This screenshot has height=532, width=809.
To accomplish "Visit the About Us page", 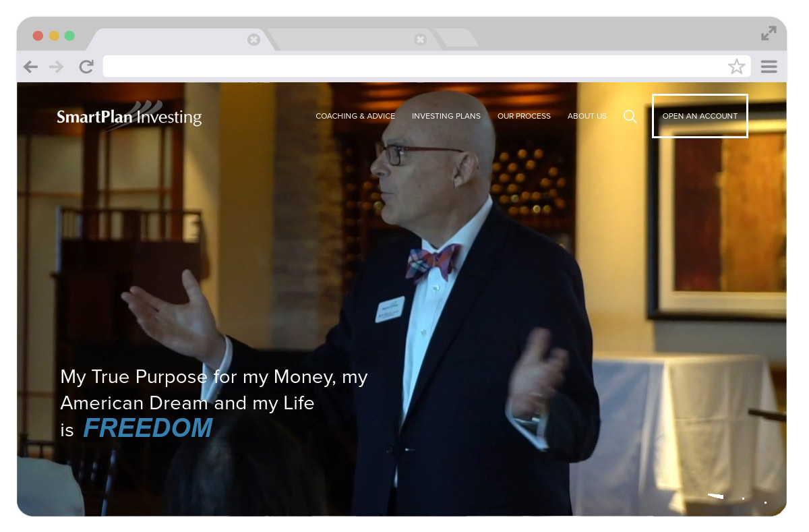I will click(587, 116).
